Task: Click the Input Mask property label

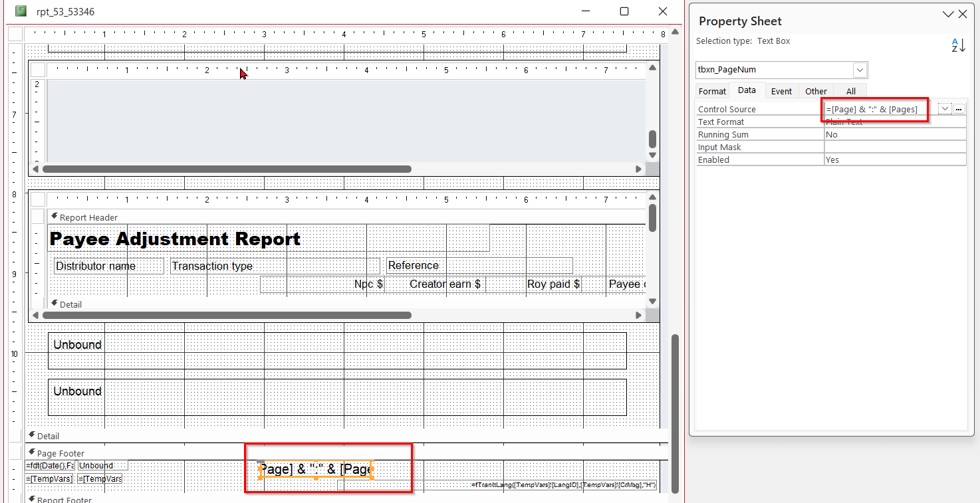Action: pos(719,147)
